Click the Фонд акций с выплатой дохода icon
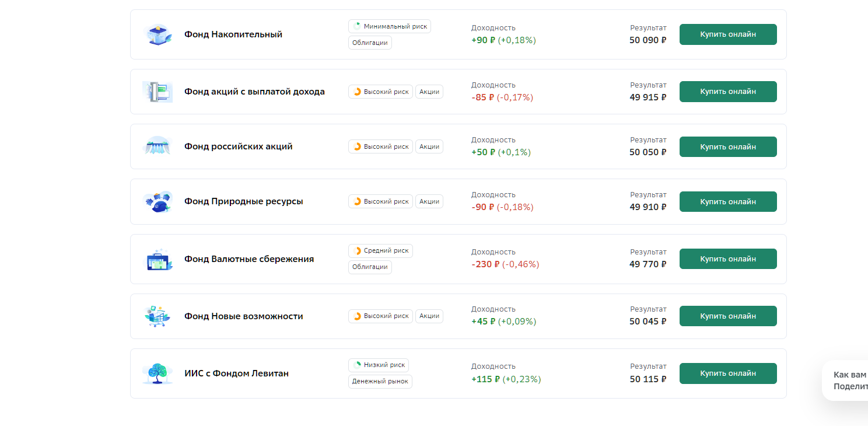This screenshot has height=426, width=868. (157, 92)
